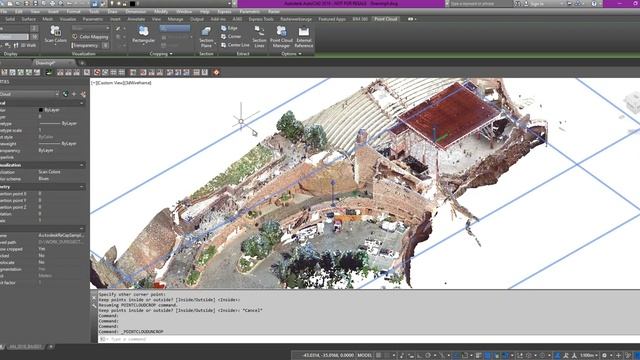Click the green arrow icon in secondary toolbar
Viewport: 640px width, 360px height.
pyautogui.click(x=49, y=73)
